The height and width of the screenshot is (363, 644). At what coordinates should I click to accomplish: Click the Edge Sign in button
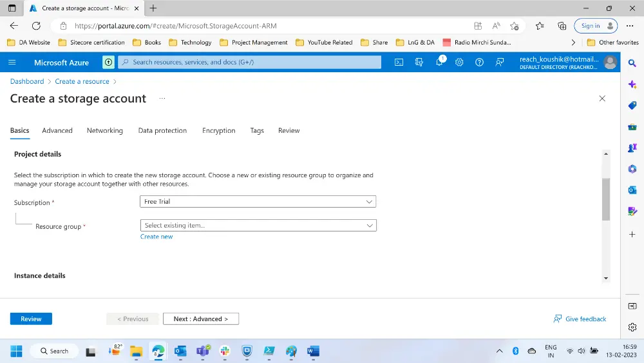(x=596, y=26)
